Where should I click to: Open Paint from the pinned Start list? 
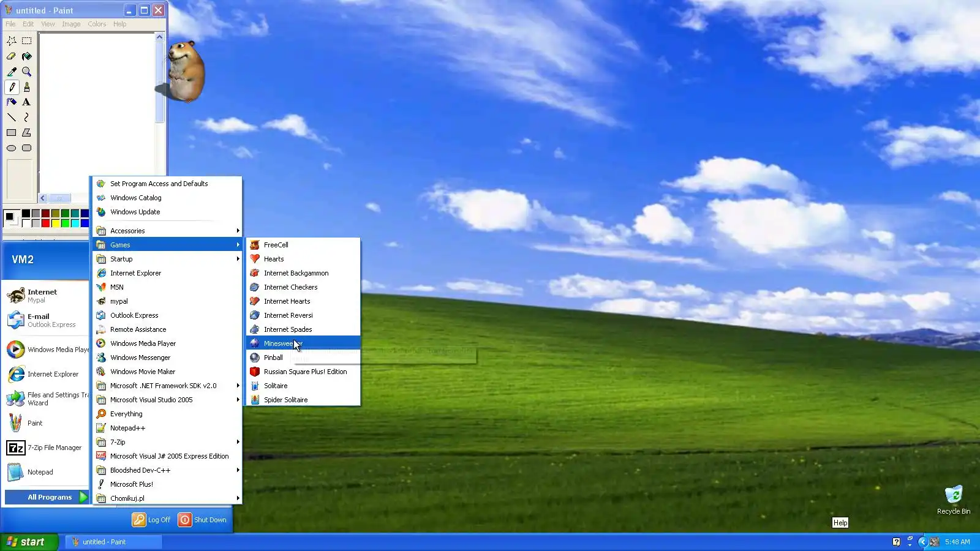pyautogui.click(x=47, y=423)
